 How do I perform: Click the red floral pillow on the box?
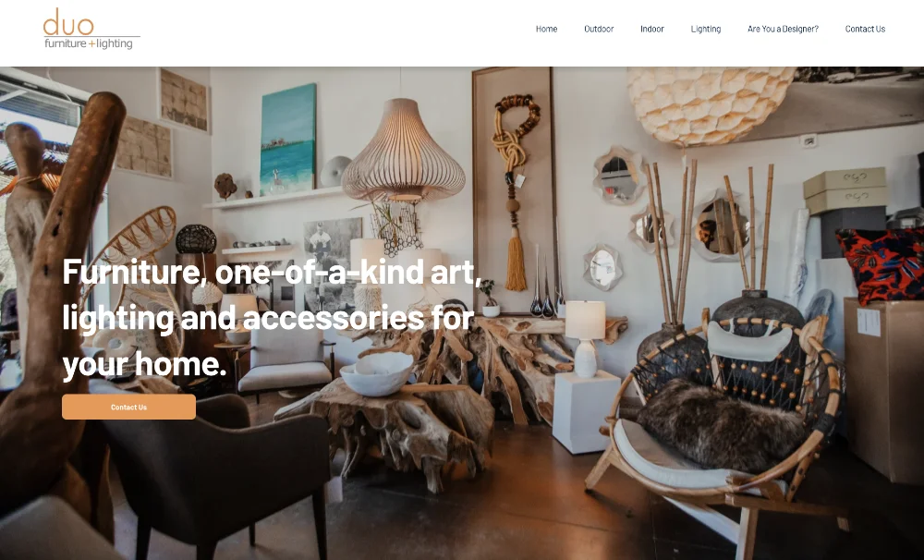880,263
